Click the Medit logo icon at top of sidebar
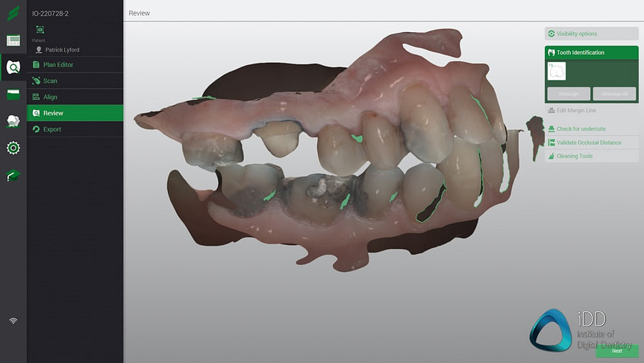The height and width of the screenshot is (363, 644). pyautogui.click(x=13, y=13)
